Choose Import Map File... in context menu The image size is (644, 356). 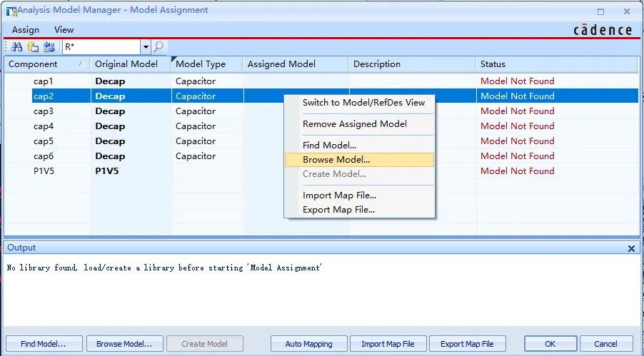339,195
